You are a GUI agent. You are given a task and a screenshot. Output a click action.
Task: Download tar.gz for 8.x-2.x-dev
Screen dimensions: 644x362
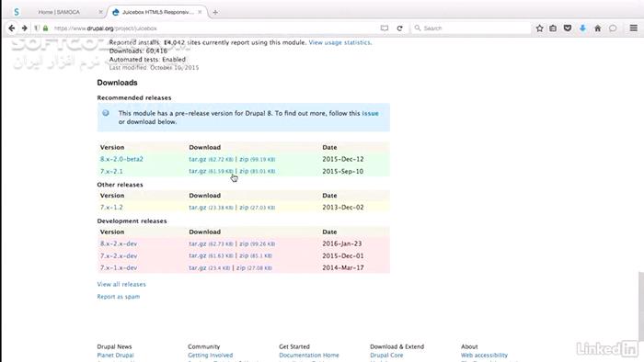(x=197, y=243)
